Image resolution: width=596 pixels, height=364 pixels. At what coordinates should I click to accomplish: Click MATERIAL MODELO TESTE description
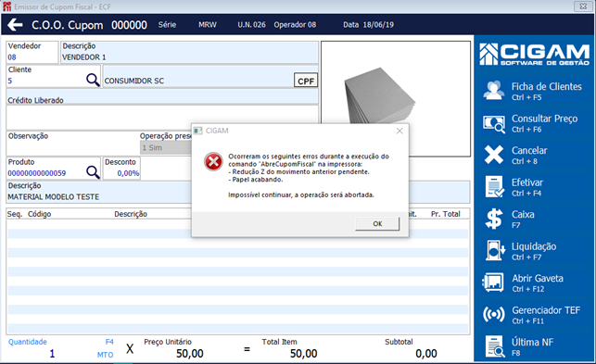pyautogui.click(x=53, y=196)
